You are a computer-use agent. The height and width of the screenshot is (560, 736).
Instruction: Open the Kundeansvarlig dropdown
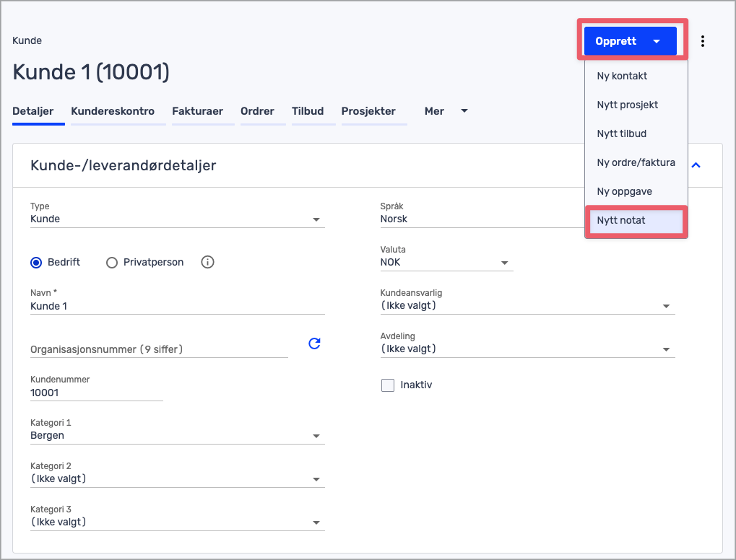(x=527, y=306)
